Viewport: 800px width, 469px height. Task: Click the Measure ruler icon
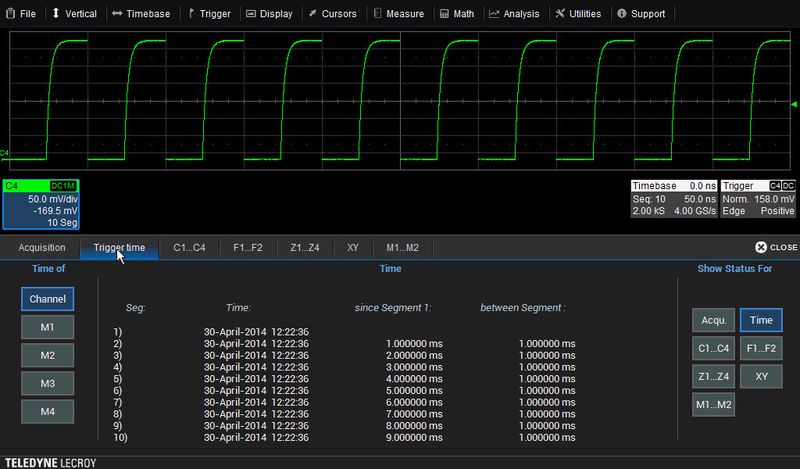[x=377, y=13]
